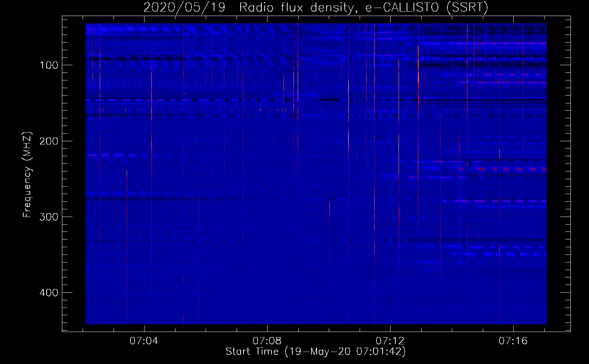Screen dimensions: 589x364
Task: Click the plot title '2020/05/19 Radio flux density'
Action: tap(316, 8)
